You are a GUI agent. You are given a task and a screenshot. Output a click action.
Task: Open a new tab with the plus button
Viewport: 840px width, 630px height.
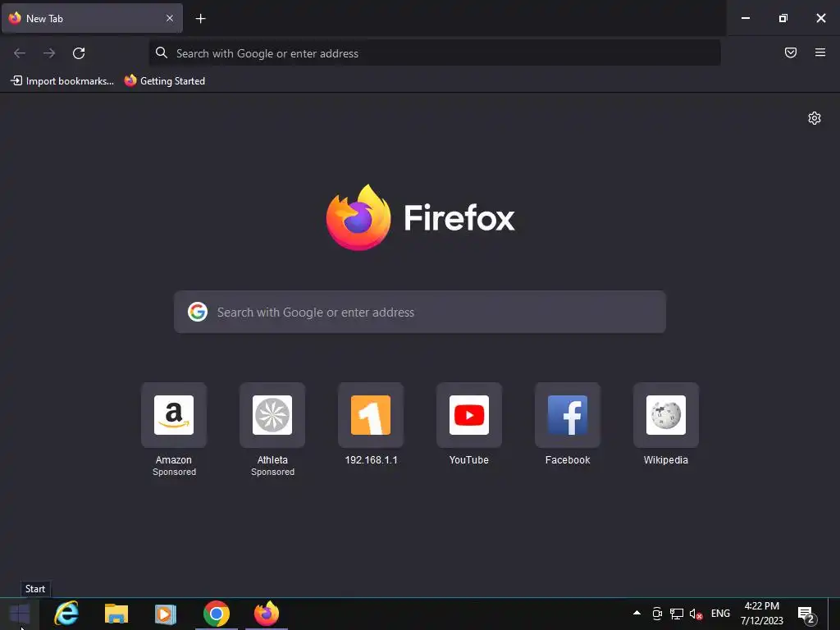click(200, 19)
